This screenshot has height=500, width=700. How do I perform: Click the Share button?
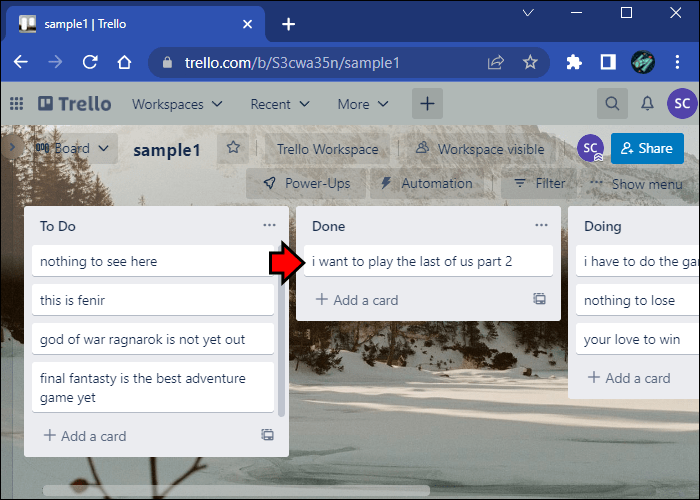click(647, 148)
